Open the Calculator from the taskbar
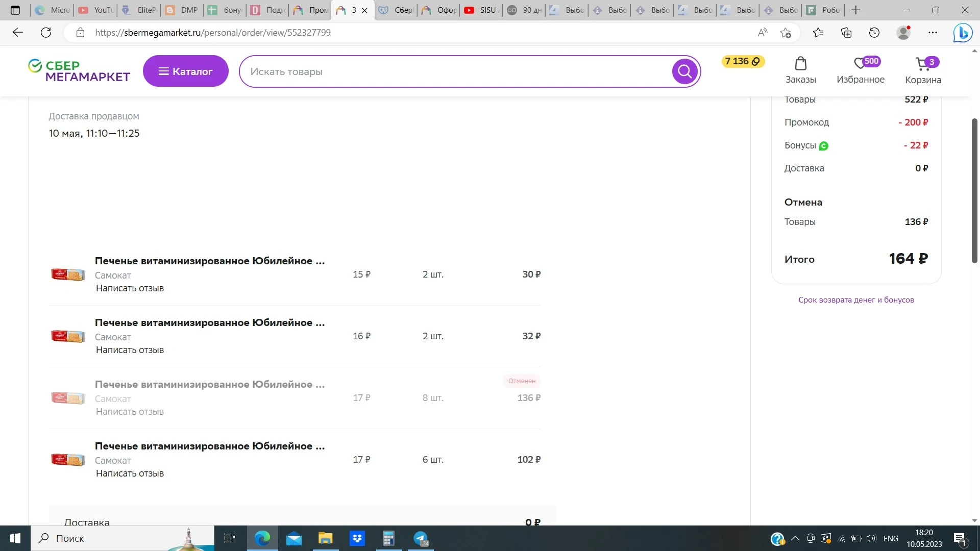 388,538
